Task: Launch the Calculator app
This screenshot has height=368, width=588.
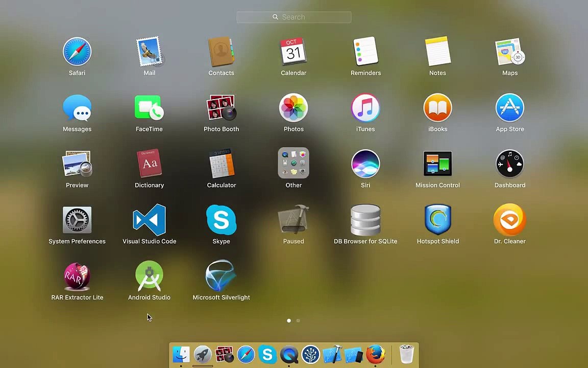Action: 221,164
